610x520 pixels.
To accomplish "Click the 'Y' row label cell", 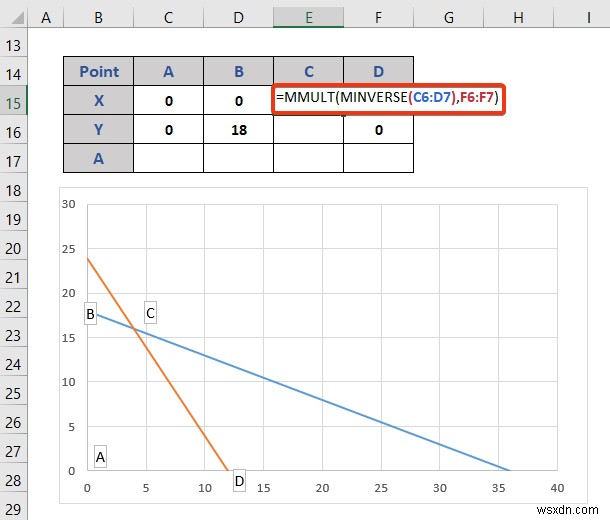I will [x=98, y=129].
